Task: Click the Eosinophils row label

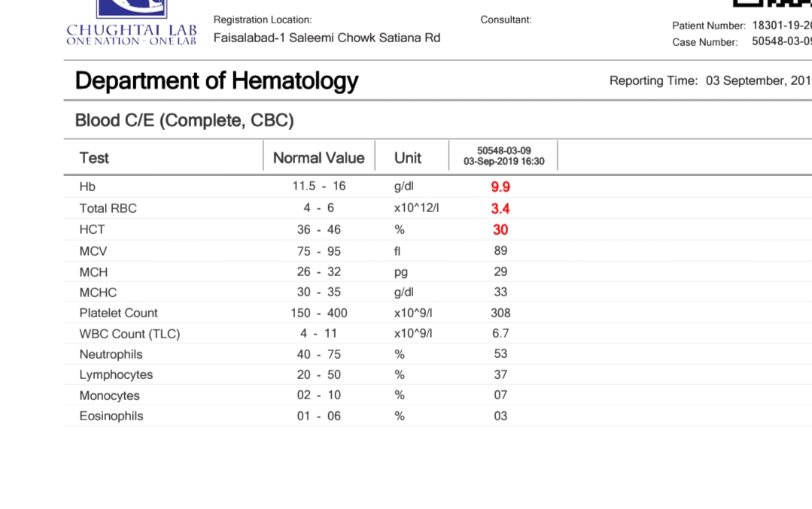Action: pyautogui.click(x=111, y=416)
